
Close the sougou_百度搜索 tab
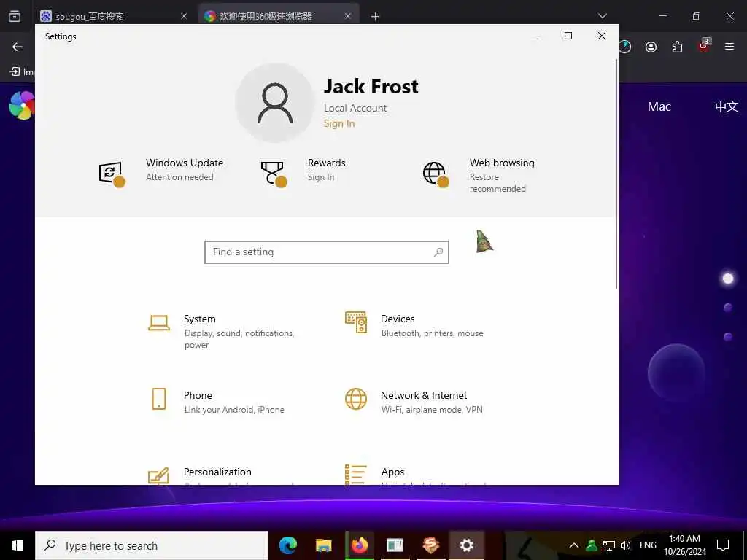pyautogui.click(x=183, y=16)
